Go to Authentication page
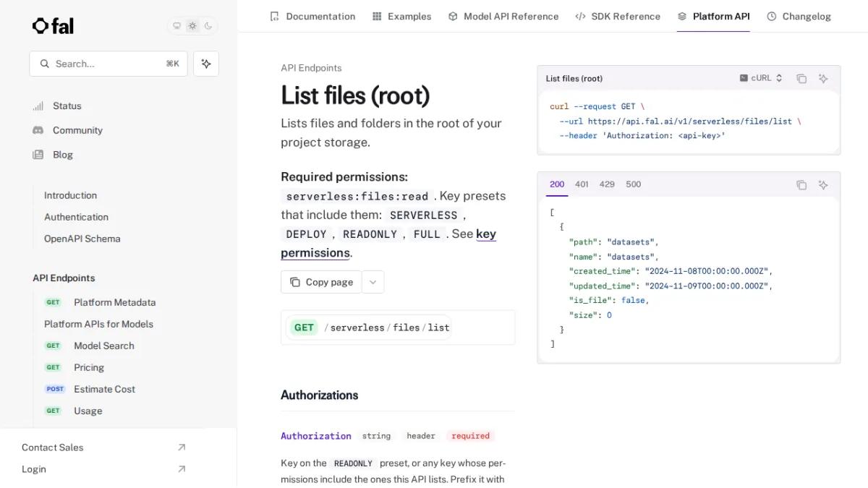The width and height of the screenshot is (868, 488). point(76,217)
